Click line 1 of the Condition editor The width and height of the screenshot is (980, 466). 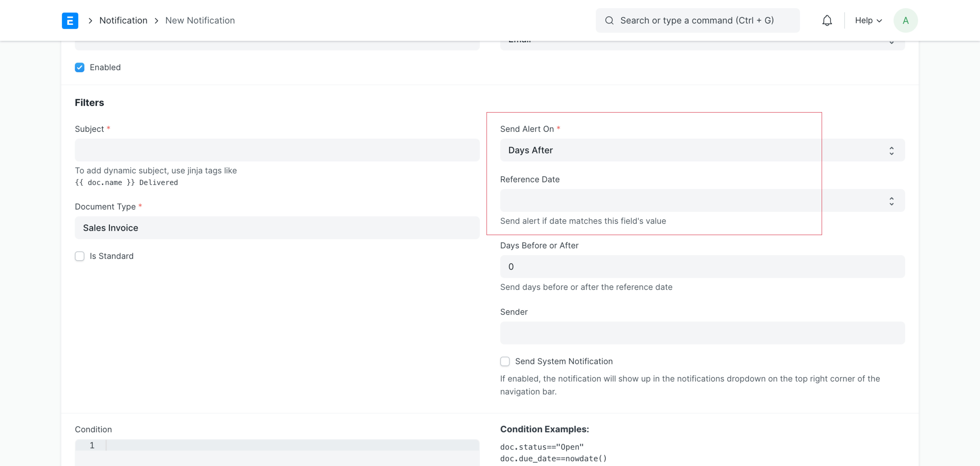266,445
